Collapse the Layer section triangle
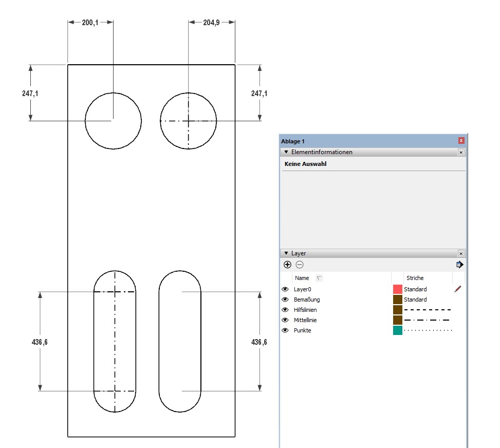The height and width of the screenshot is (448, 500). [x=286, y=253]
